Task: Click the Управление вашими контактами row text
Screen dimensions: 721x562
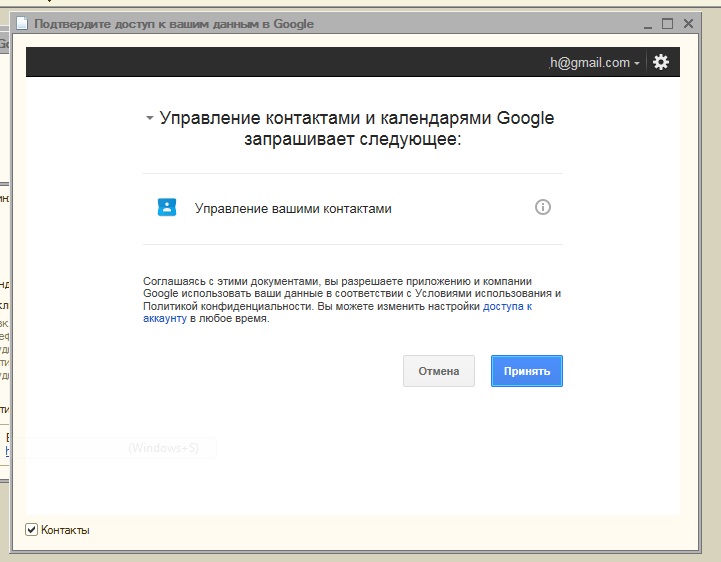Action: (293, 209)
